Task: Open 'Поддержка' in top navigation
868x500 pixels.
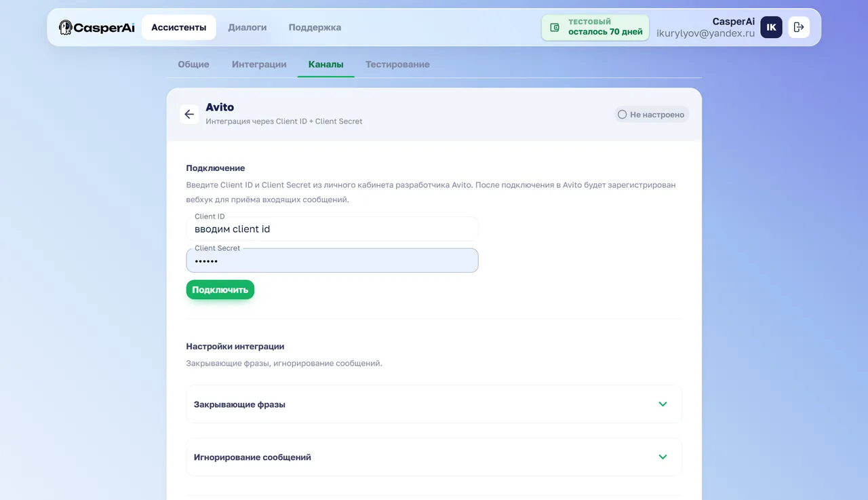Action: click(315, 27)
